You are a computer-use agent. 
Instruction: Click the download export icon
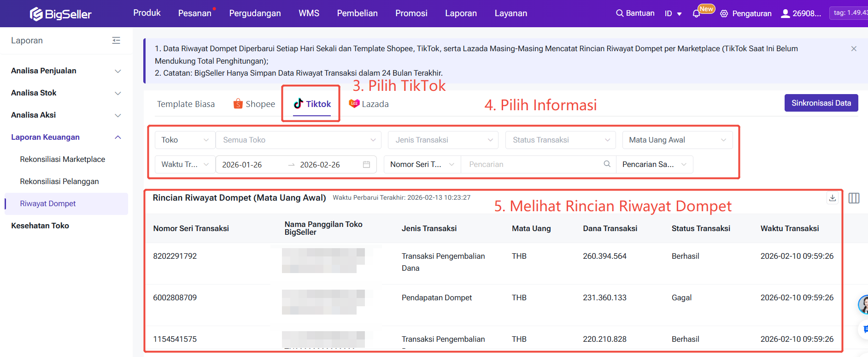point(833,198)
